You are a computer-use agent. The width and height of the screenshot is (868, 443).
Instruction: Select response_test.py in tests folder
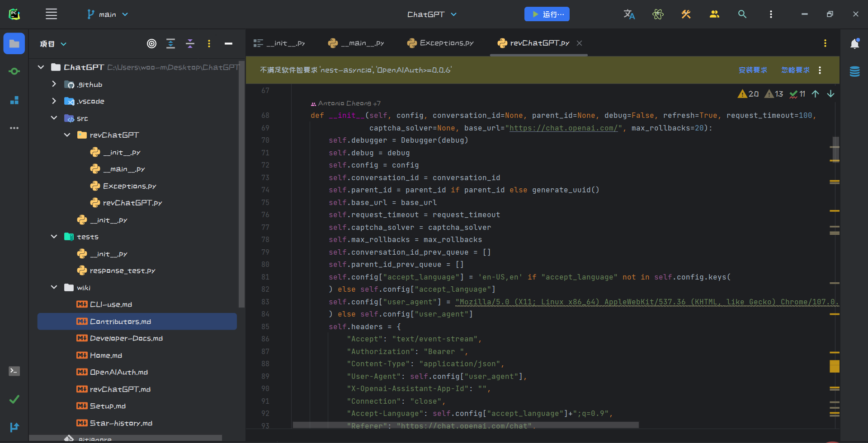tap(122, 270)
